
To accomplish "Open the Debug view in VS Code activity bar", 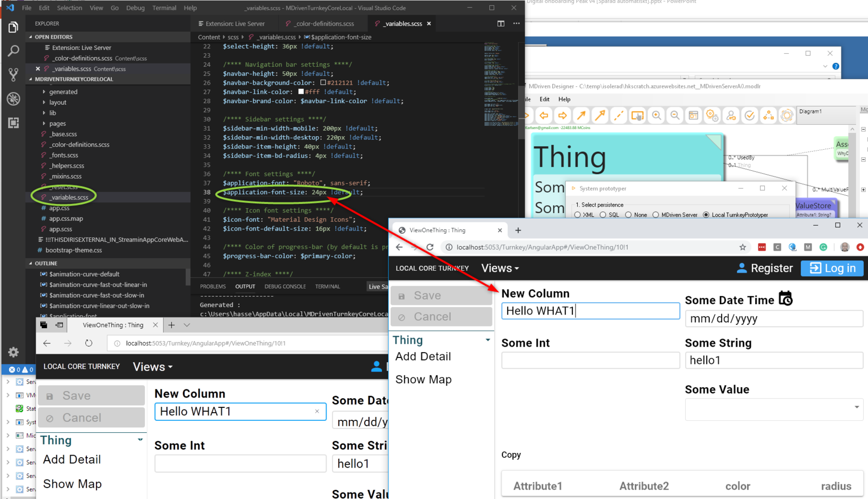I will pyautogui.click(x=13, y=99).
